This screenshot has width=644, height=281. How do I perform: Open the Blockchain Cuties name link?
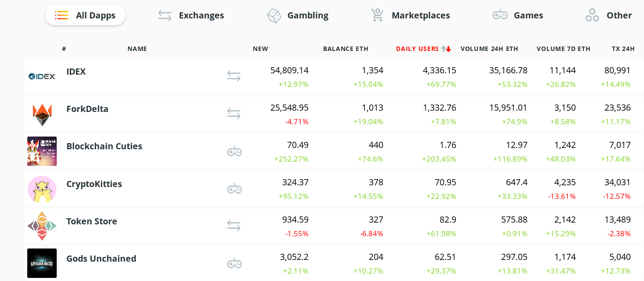click(x=104, y=146)
